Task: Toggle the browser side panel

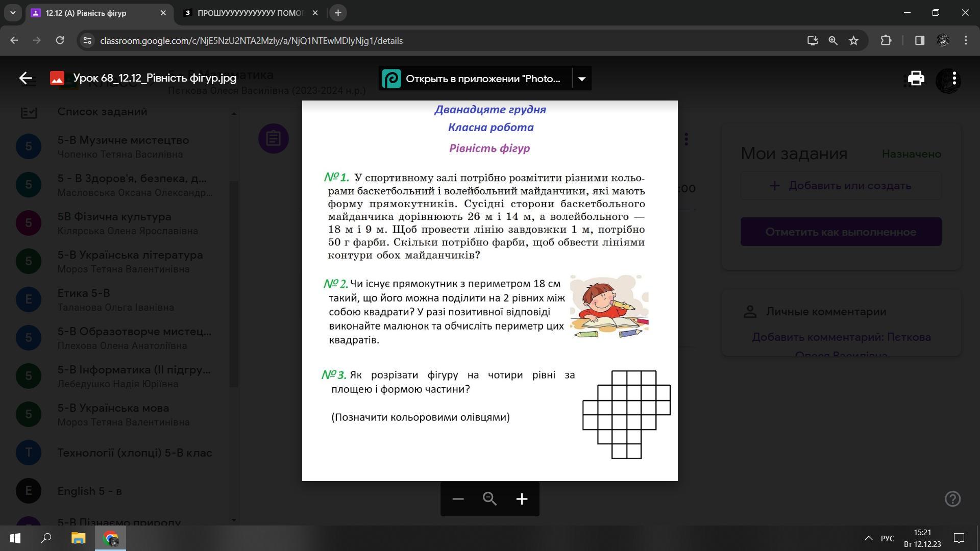Action: point(919,41)
